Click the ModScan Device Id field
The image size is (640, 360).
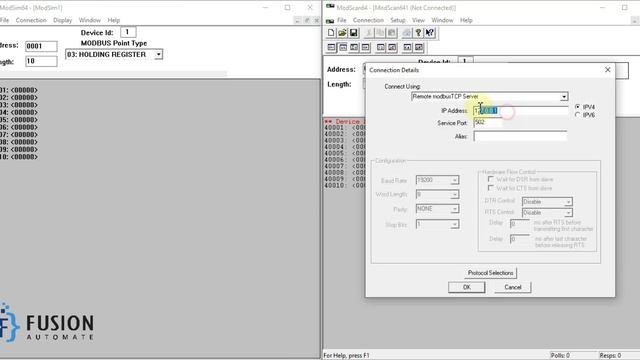465,60
